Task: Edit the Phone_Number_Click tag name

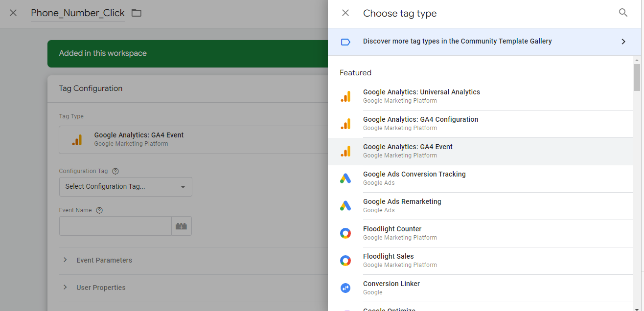Action: [77, 13]
